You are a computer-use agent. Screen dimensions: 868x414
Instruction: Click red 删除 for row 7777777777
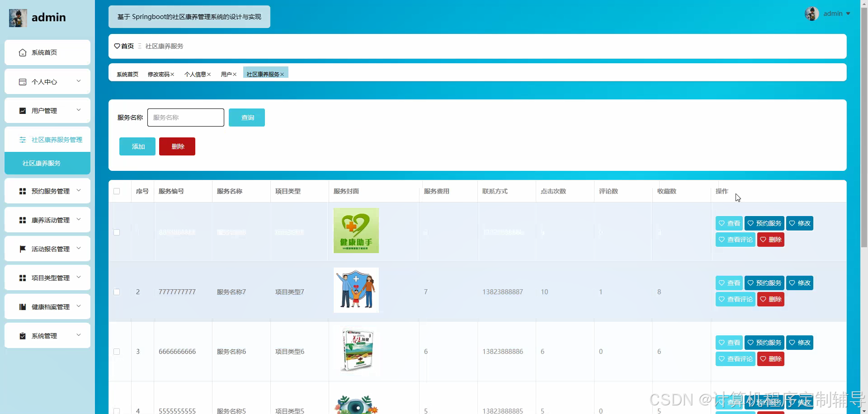point(771,299)
